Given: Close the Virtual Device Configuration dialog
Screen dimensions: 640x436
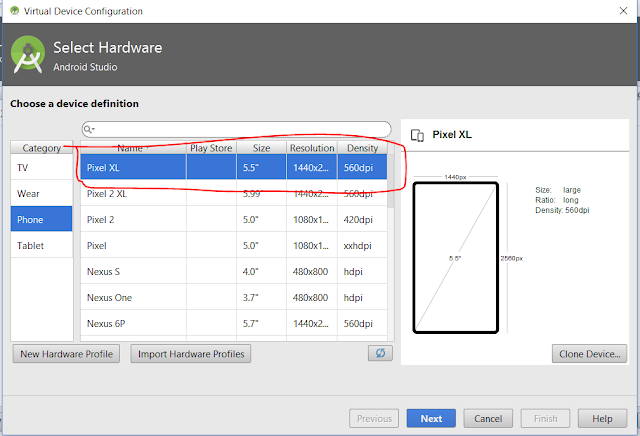Looking at the screenshot, I should click(x=623, y=11).
